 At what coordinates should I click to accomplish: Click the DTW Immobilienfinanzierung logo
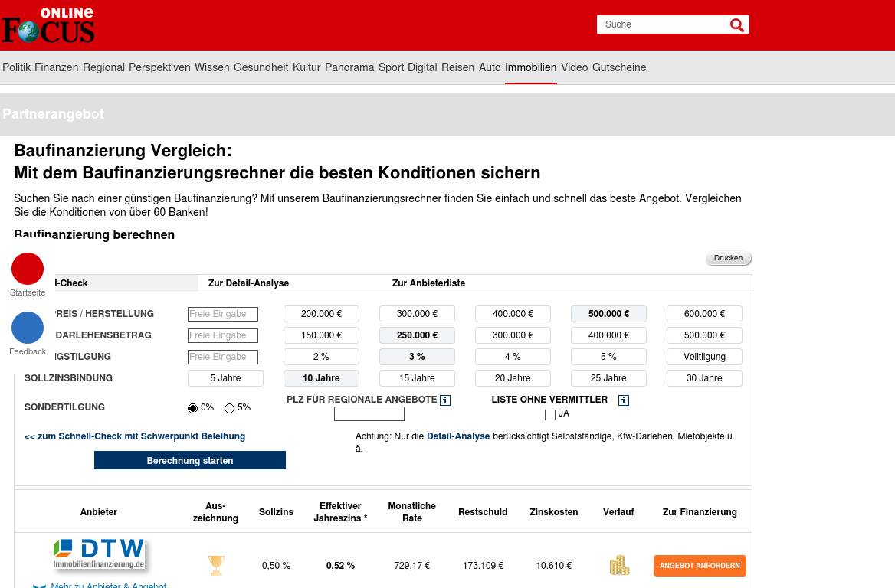click(x=99, y=554)
